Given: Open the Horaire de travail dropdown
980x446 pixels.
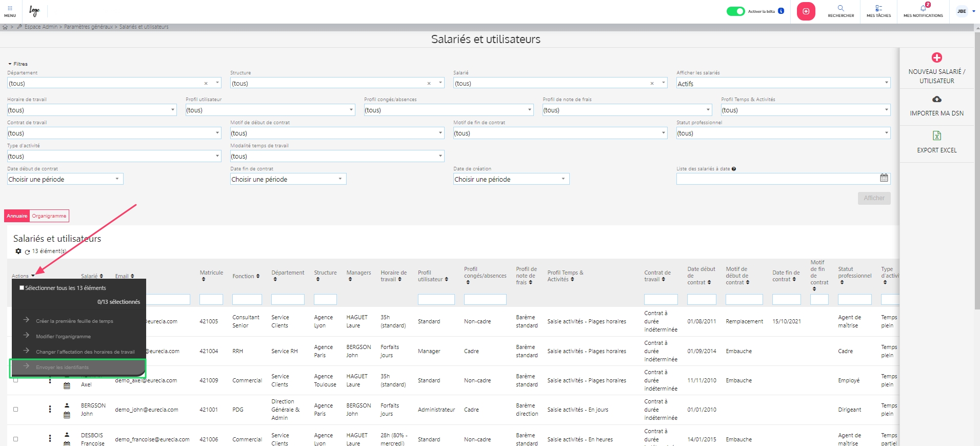Looking at the screenshot, I should [92, 110].
